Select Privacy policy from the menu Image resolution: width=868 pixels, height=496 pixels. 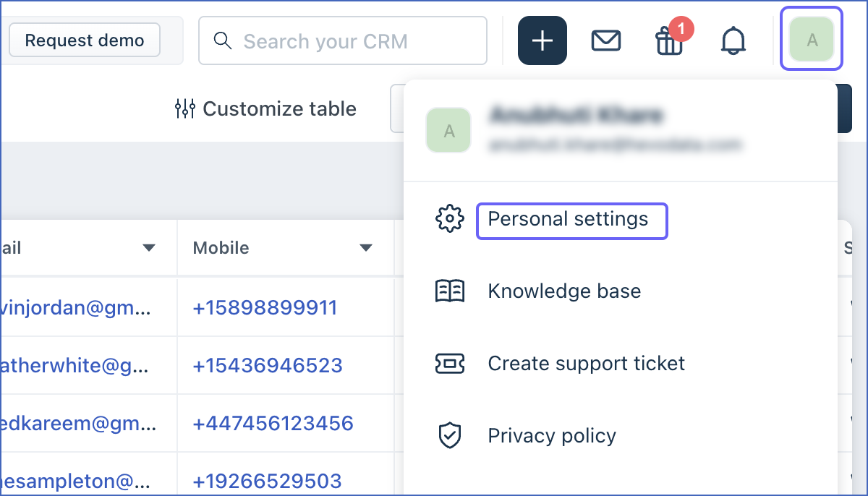[552, 435]
